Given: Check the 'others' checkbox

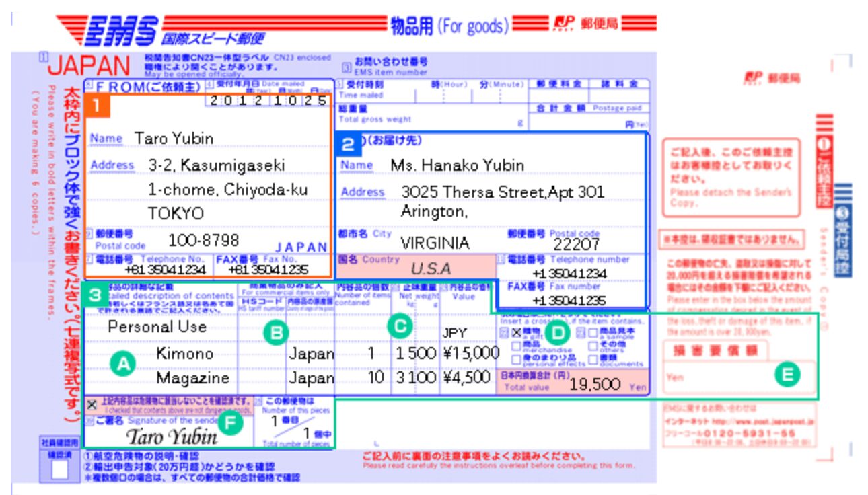Looking at the screenshot, I should tap(593, 346).
